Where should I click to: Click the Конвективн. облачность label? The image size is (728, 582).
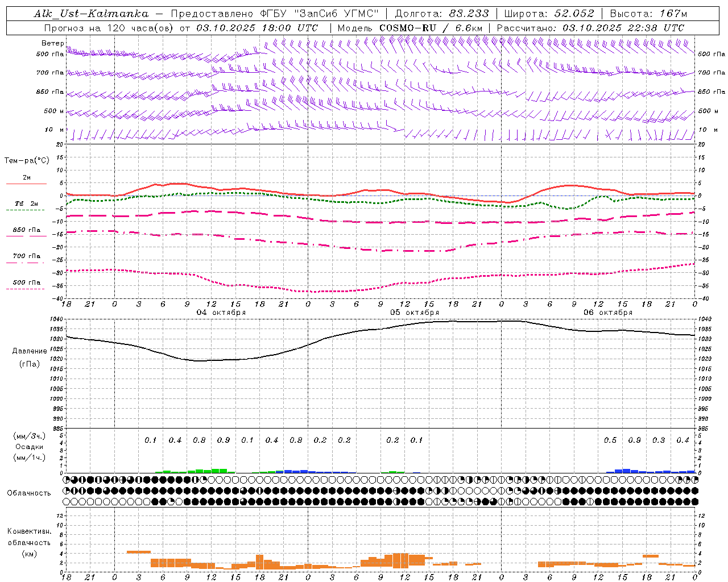(29, 537)
